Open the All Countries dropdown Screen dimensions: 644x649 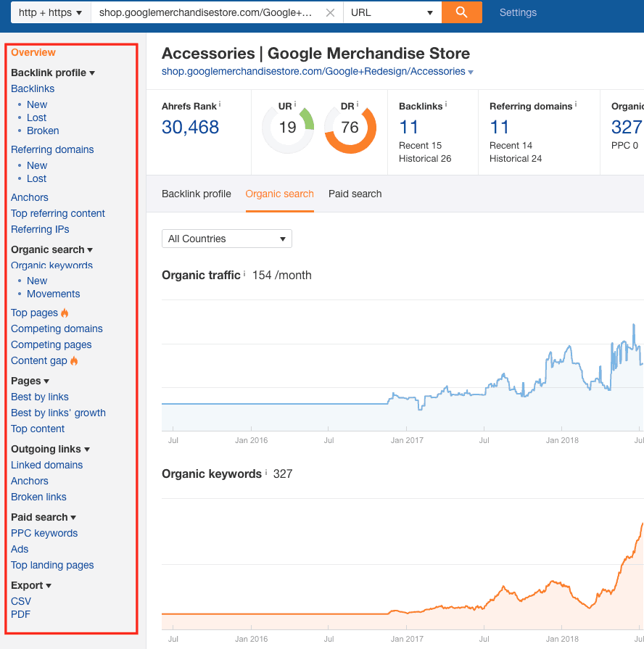click(x=226, y=239)
